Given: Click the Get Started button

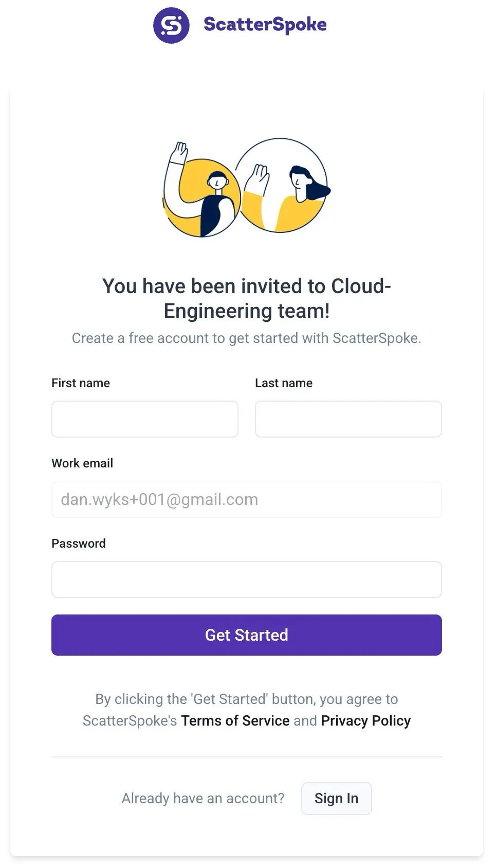Looking at the screenshot, I should (246, 635).
